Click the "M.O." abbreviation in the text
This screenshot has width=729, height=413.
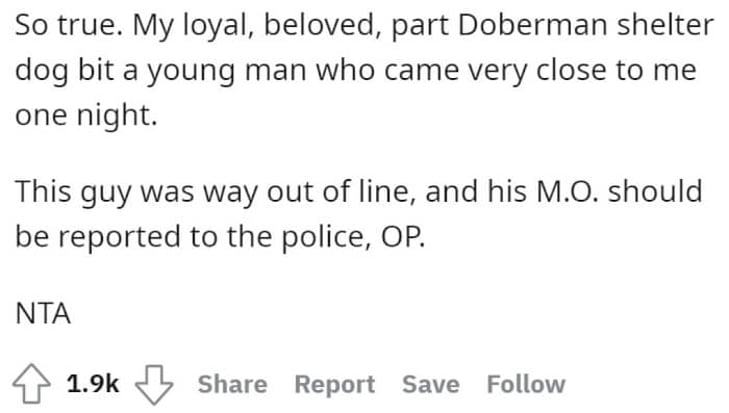tap(568, 192)
